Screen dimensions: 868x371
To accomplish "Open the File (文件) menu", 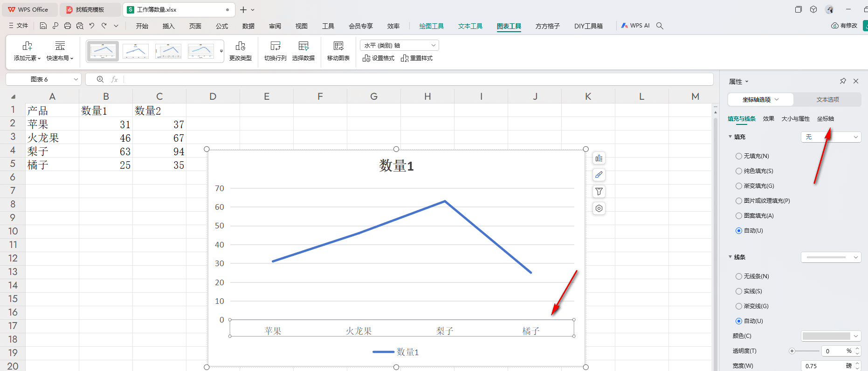I will click(x=19, y=26).
